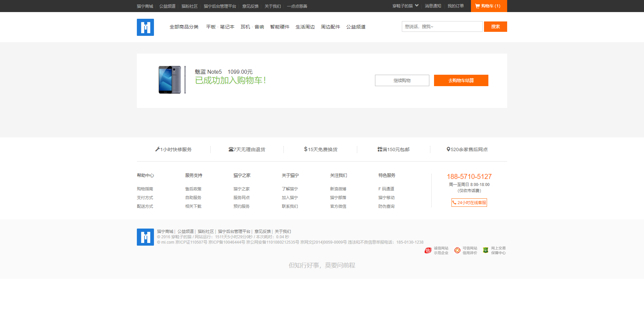Open the 购物指南 help link

click(145, 189)
